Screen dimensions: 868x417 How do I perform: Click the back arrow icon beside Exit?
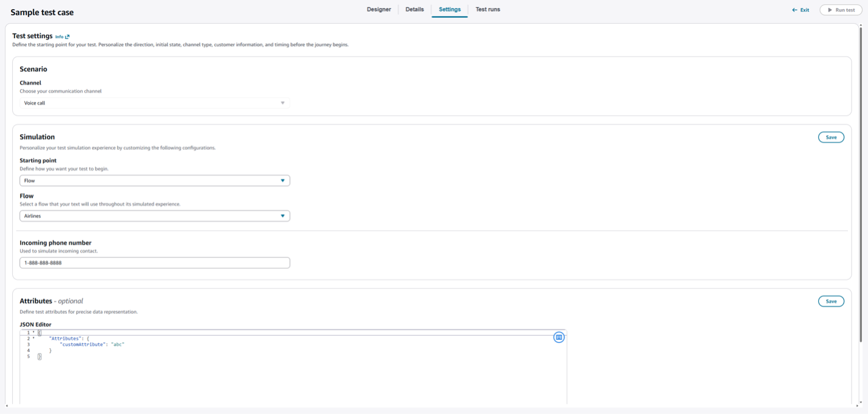795,10
